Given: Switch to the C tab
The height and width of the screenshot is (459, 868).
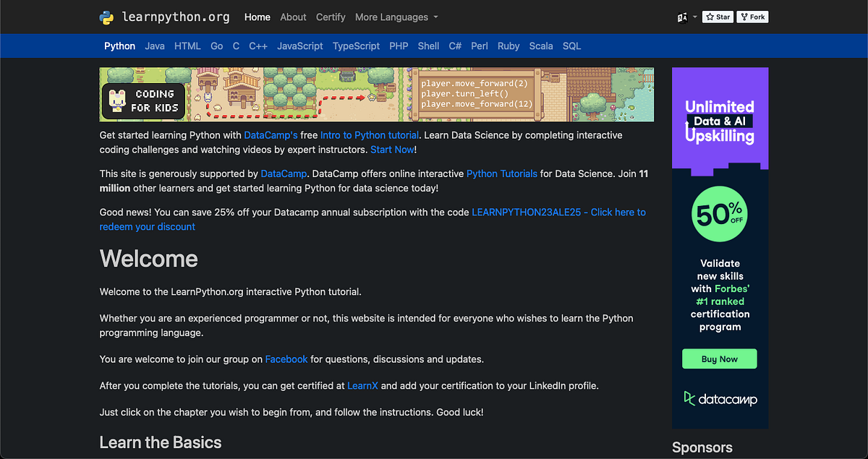Looking at the screenshot, I should point(236,46).
